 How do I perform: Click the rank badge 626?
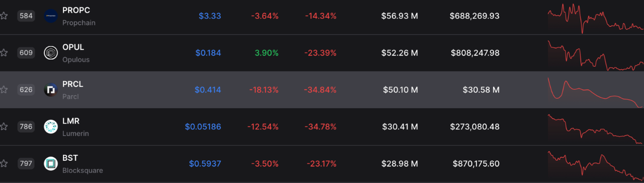26,90
